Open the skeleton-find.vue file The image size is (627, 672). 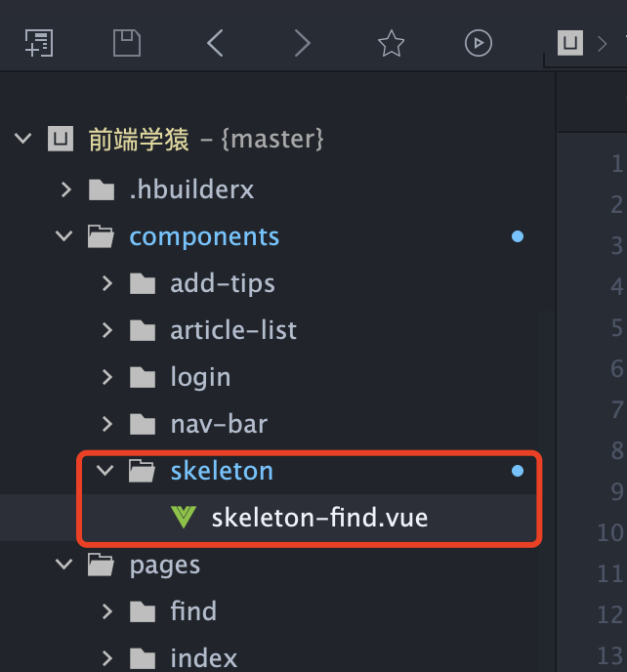click(x=319, y=518)
